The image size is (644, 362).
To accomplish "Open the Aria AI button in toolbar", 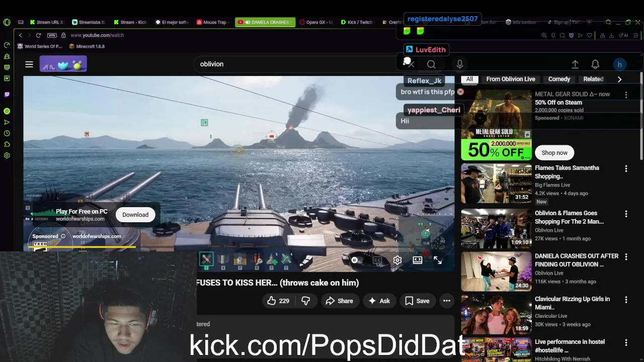I will pos(624,35).
